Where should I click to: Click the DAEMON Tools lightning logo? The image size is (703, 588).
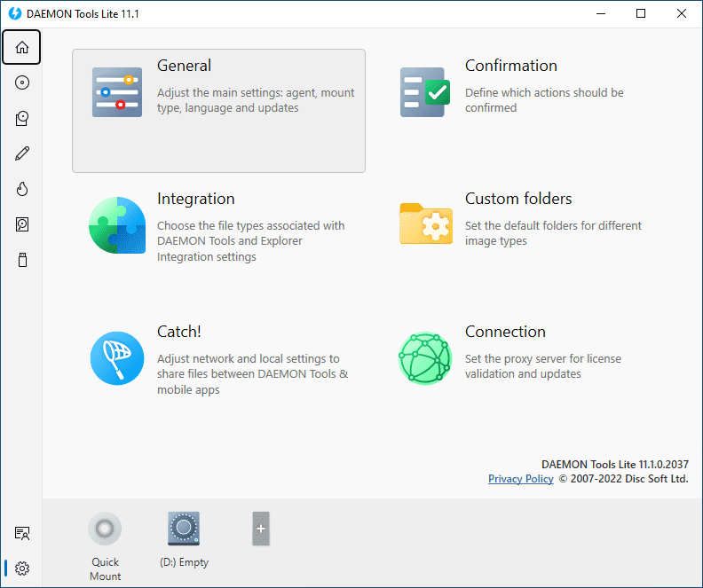[15, 13]
